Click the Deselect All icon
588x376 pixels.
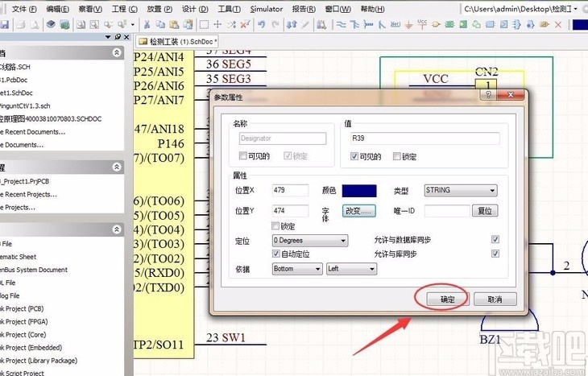click(x=231, y=25)
